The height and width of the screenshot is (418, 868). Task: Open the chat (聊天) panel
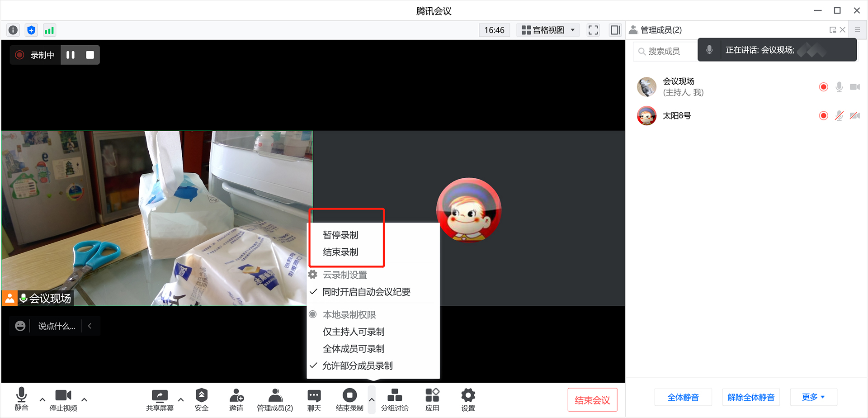[314, 400]
